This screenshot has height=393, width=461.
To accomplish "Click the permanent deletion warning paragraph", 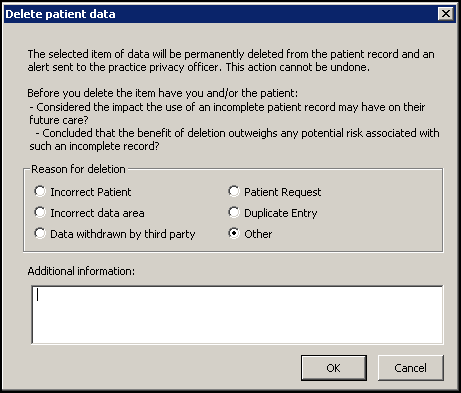I will point(231,60).
